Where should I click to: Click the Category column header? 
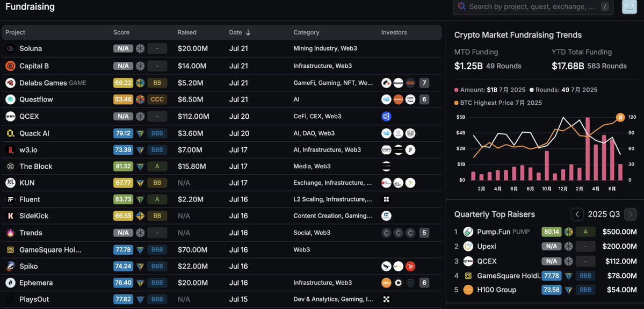pos(306,32)
